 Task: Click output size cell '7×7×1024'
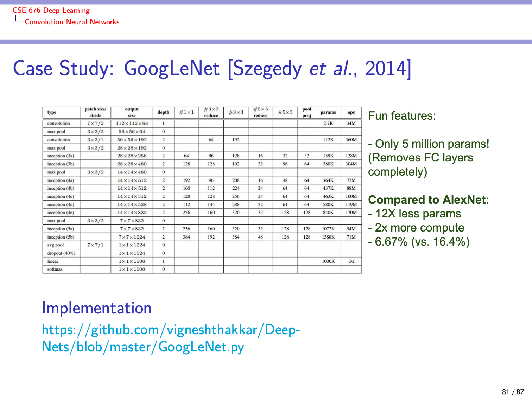click(x=132, y=237)
